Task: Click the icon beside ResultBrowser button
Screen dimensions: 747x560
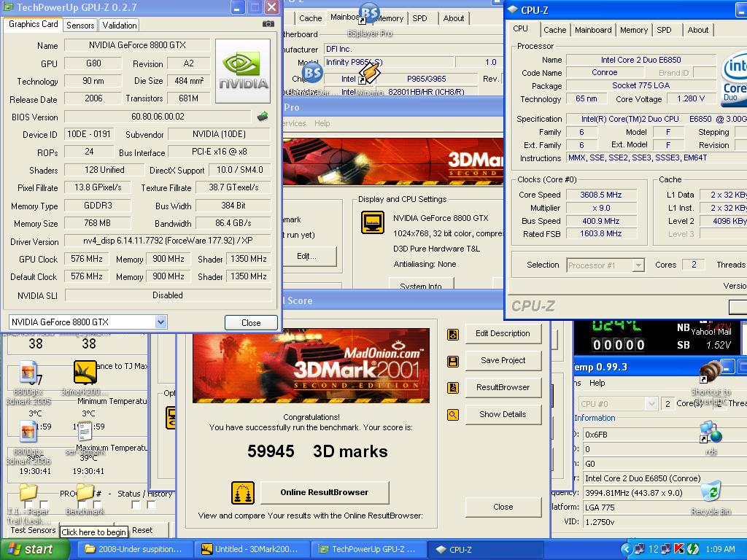Action: (453, 388)
